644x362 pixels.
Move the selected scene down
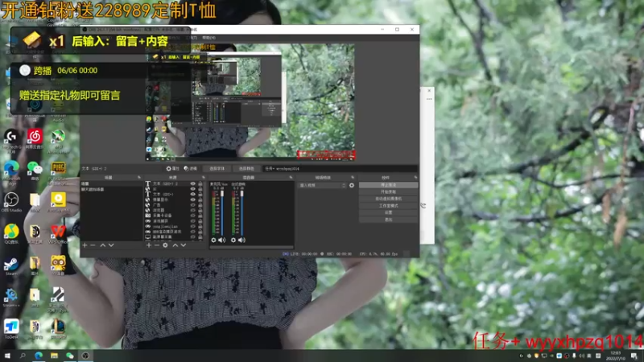pyautogui.click(x=111, y=245)
